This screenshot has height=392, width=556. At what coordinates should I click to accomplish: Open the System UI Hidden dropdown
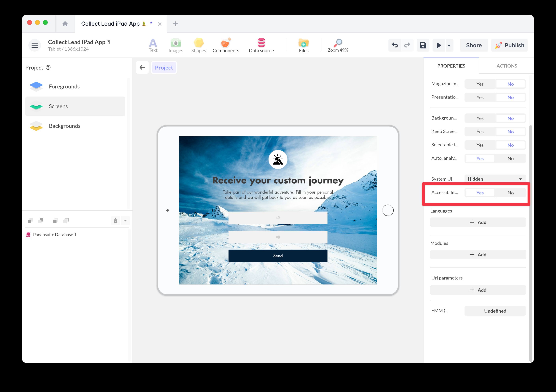pos(495,179)
